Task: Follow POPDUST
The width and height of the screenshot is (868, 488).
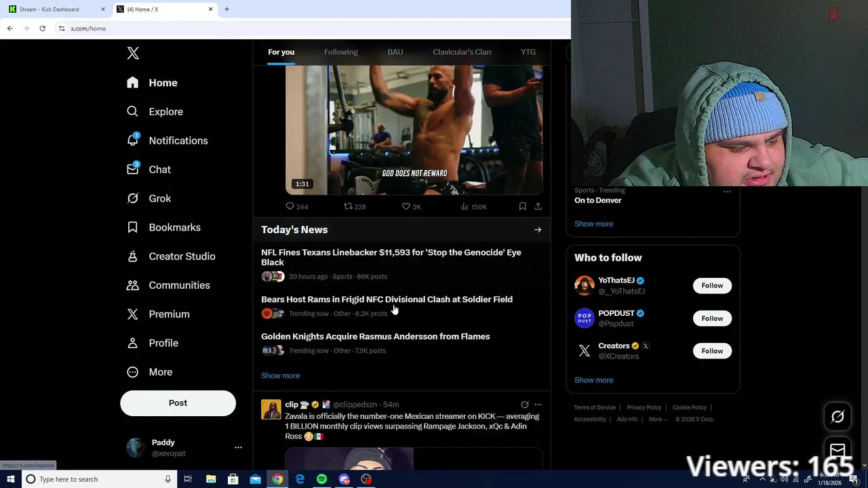Action: pos(712,319)
